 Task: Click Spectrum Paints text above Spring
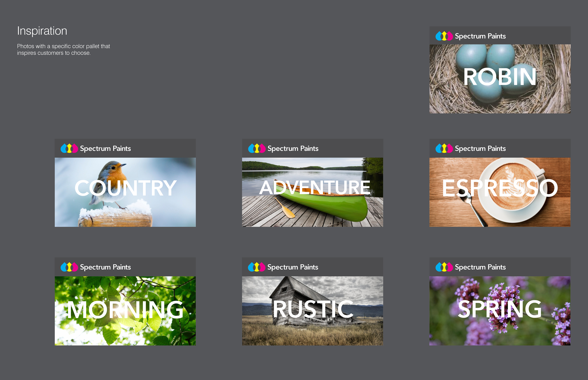(x=480, y=267)
